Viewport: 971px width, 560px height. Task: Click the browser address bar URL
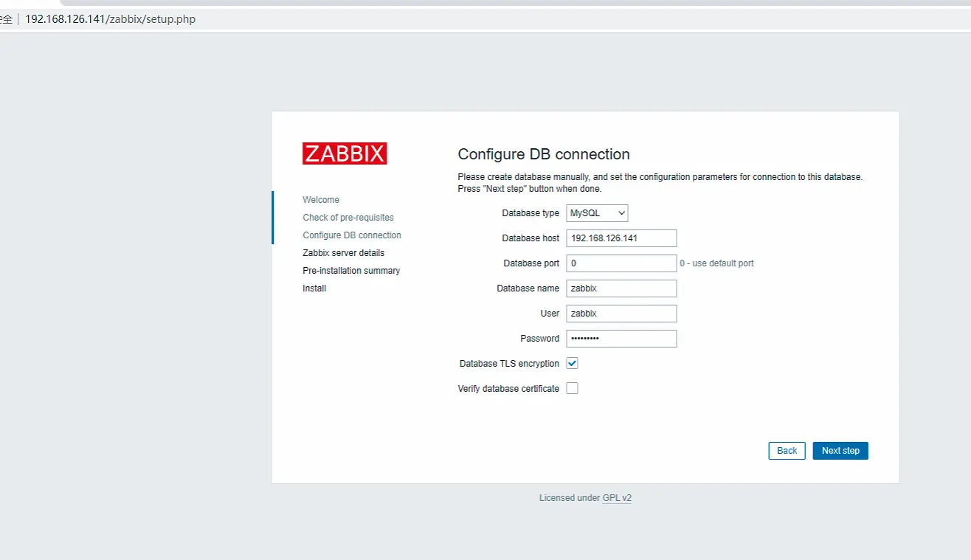tap(111, 19)
